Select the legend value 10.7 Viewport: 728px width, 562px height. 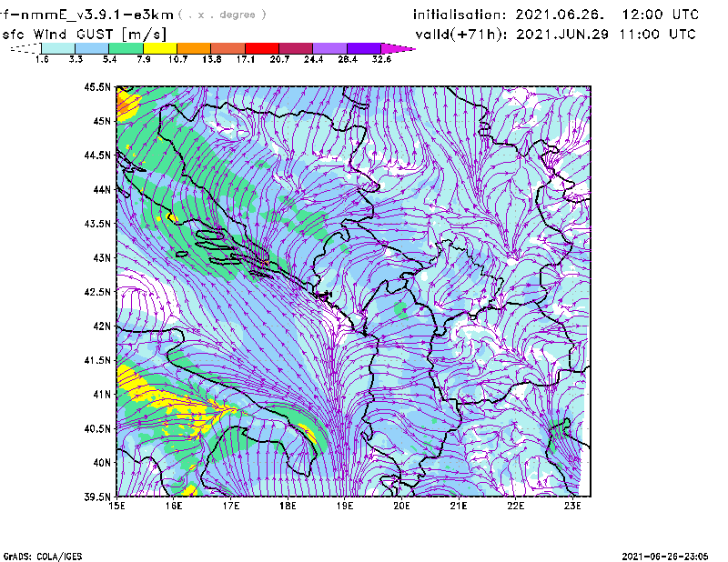[177, 59]
